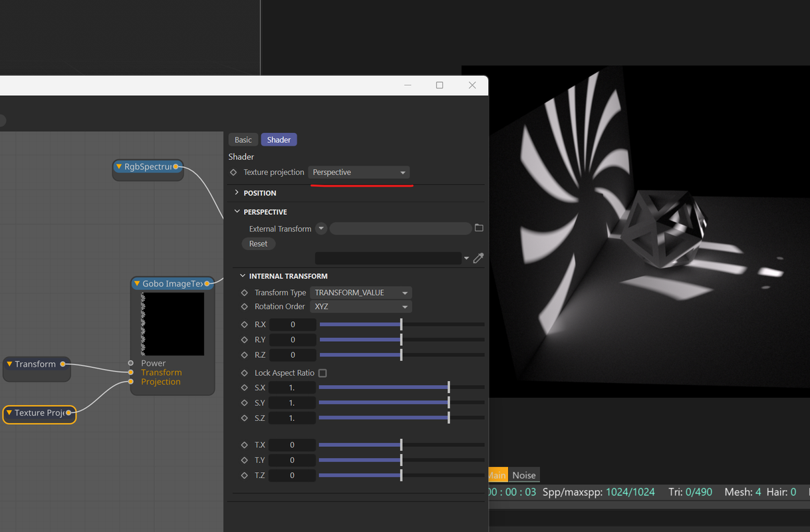Adjust the T.Z slider
The width and height of the screenshot is (810, 532).
click(402, 475)
